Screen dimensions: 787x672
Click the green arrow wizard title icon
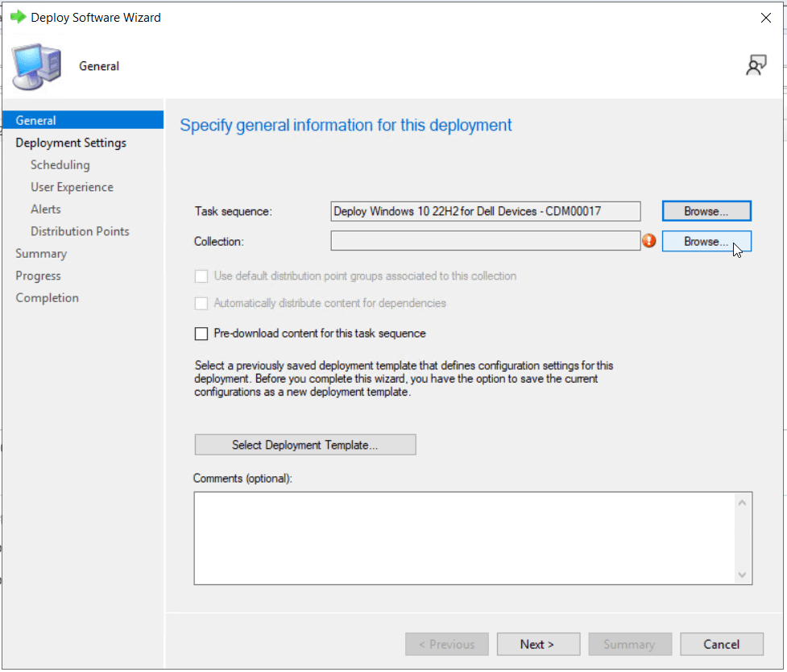pyautogui.click(x=18, y=17)
